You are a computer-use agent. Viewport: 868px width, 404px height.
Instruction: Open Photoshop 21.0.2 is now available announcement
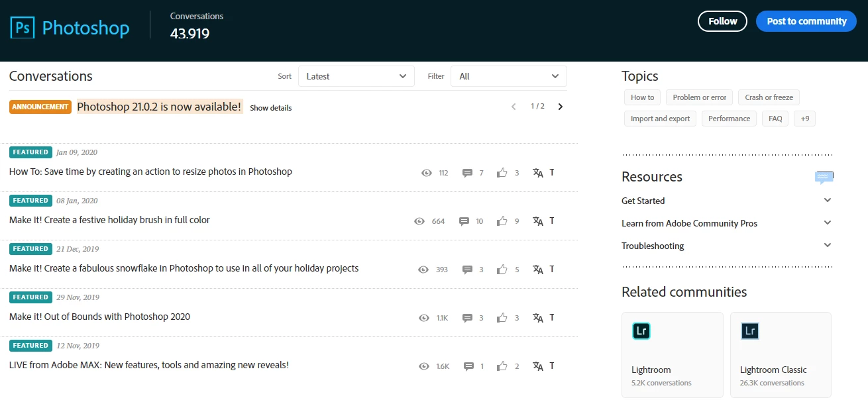click(x=160, y=107)
